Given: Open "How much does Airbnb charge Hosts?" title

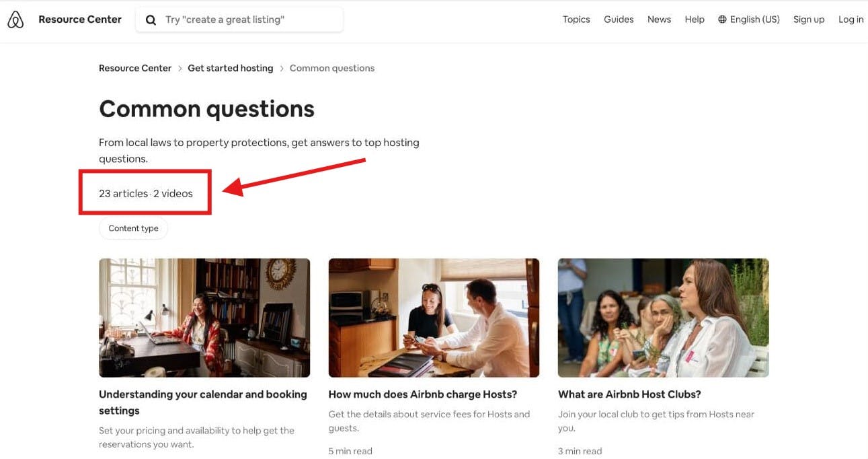Looking at the screenshot, I should click(423, 394).
